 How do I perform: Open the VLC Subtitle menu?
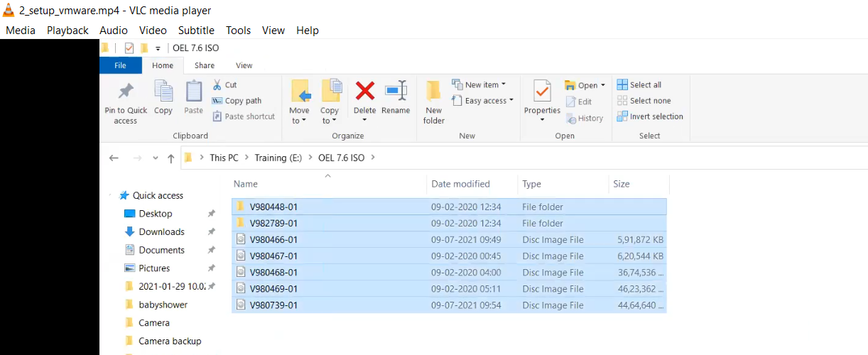click(x=196, y=31)
